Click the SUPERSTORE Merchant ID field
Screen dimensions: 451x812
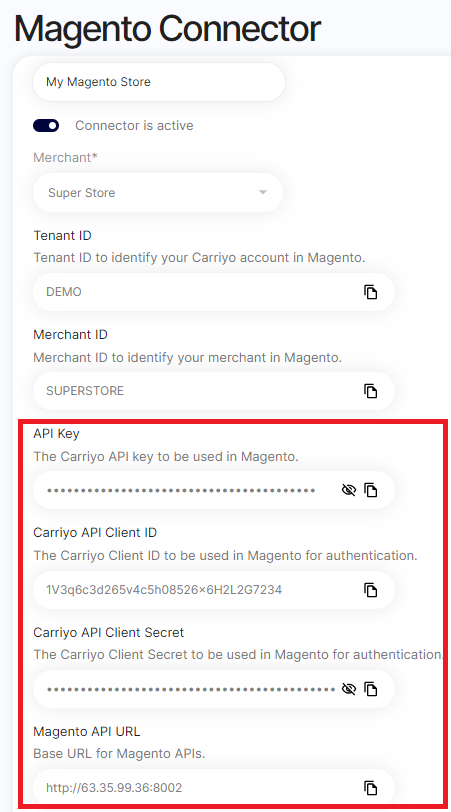pos(214,391)
